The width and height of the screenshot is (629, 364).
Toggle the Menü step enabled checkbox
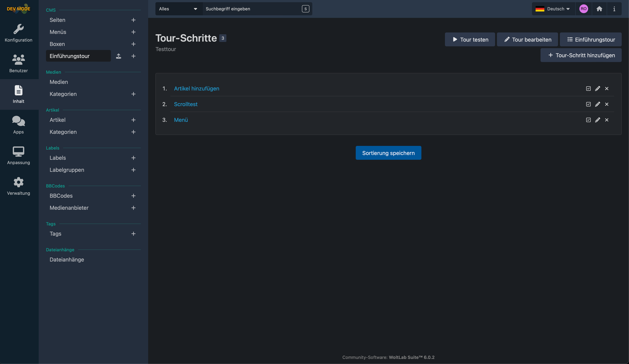click(x=588, y=120)
